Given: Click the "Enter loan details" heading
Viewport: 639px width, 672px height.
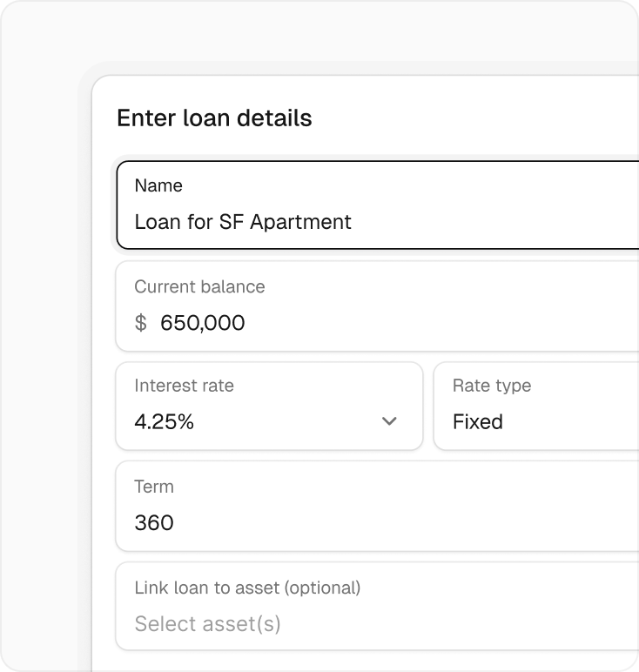Looking at the screenshot, I should coord(214,118).
